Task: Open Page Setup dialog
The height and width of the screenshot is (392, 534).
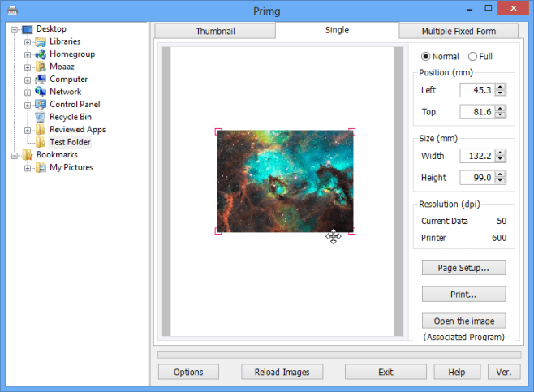Action: point(464,268)
